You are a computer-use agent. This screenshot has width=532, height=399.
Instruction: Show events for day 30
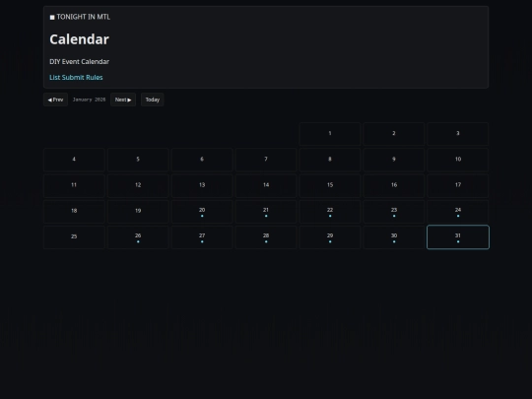(394, 236)
